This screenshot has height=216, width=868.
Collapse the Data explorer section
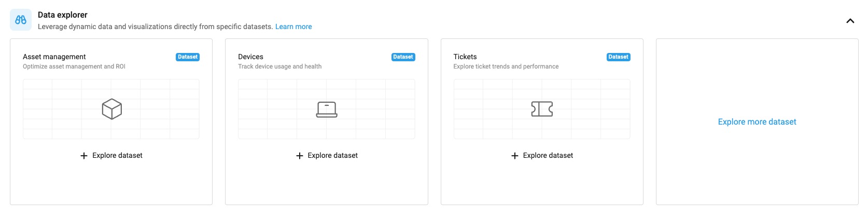[x=850, y=21]
